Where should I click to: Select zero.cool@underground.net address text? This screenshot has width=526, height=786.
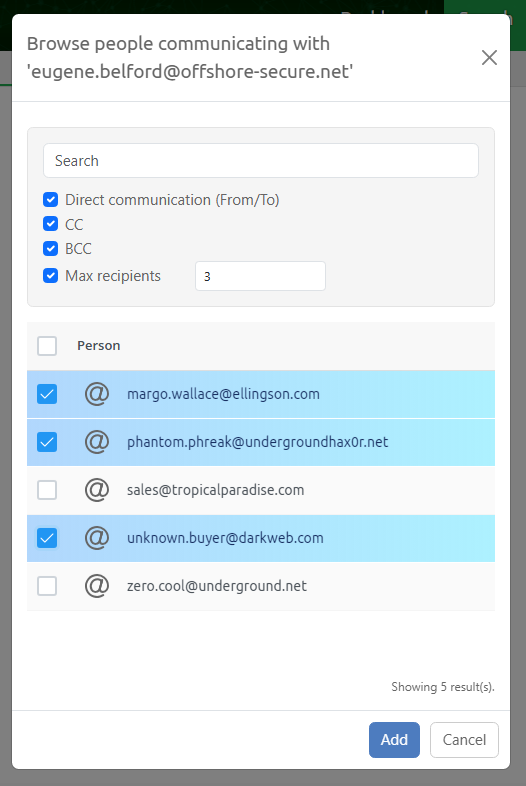point(217,586)
